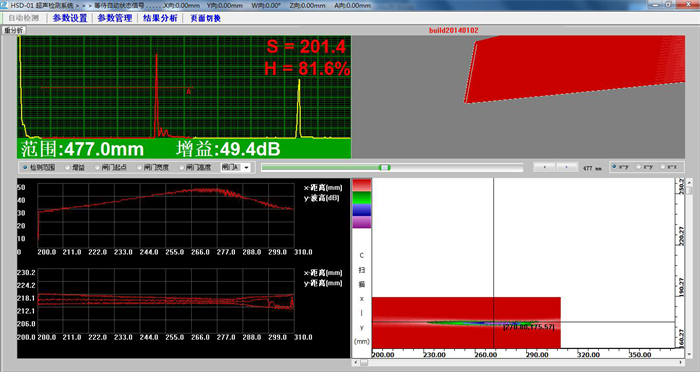
Task: Click the 页面切换 menu item
Action: click(x=205, y=18)
